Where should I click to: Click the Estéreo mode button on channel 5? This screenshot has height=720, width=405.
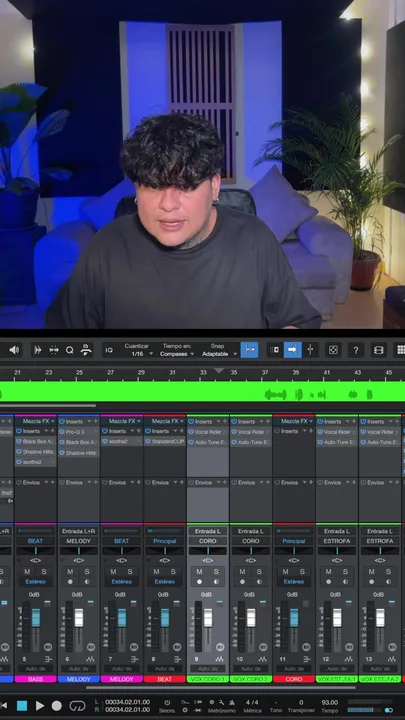click(x=35, y=582)
